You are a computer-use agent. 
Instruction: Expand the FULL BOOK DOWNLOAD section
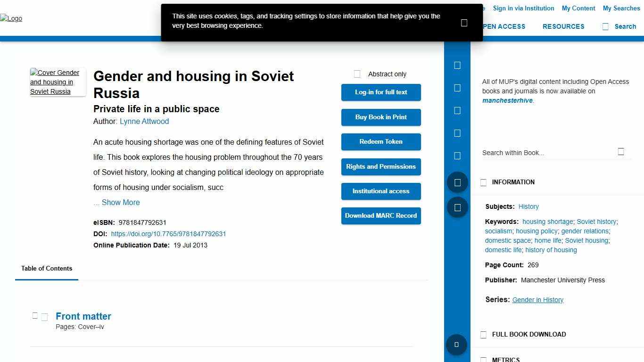tap(483, 334)
